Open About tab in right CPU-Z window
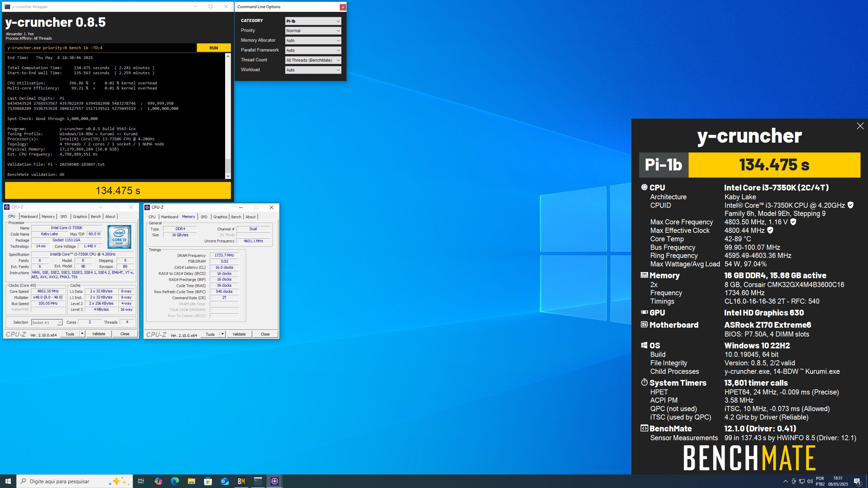The width and height of the screenshot is (868, 488). pos(251,217)
